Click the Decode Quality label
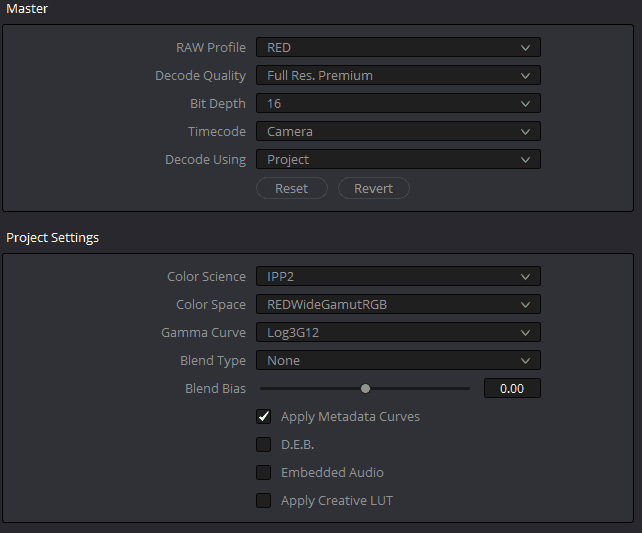Image resolution: width=642 pixels, height=533 pixels. point(201,76)
